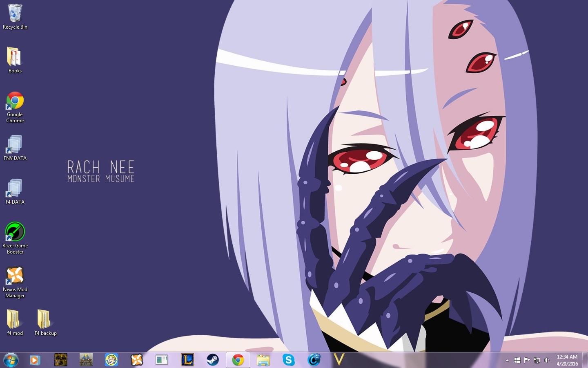
Task: Click the Show desktop button
Action: 585,360
